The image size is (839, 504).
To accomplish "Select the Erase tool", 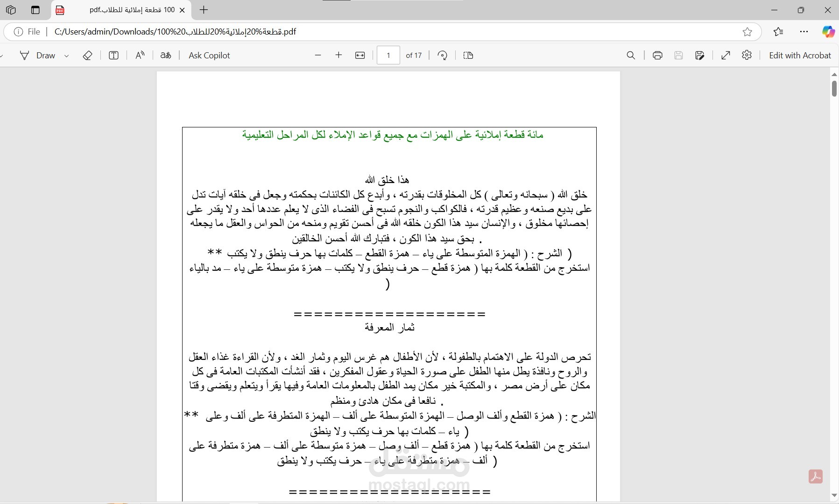I will [87, 56].
